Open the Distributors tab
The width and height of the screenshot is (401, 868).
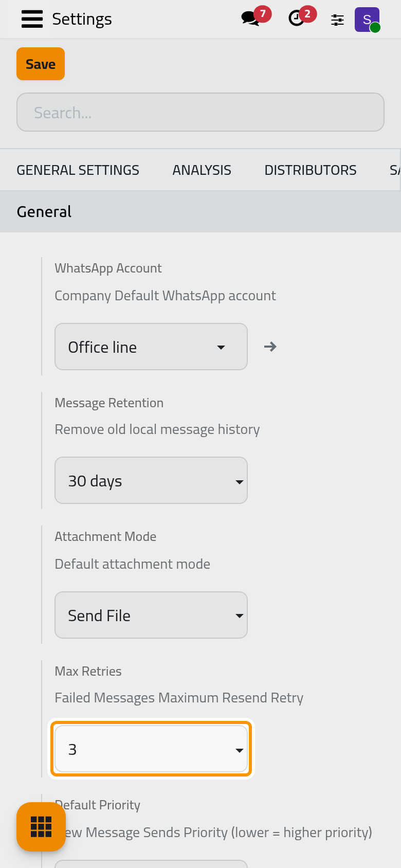(311, 170)
